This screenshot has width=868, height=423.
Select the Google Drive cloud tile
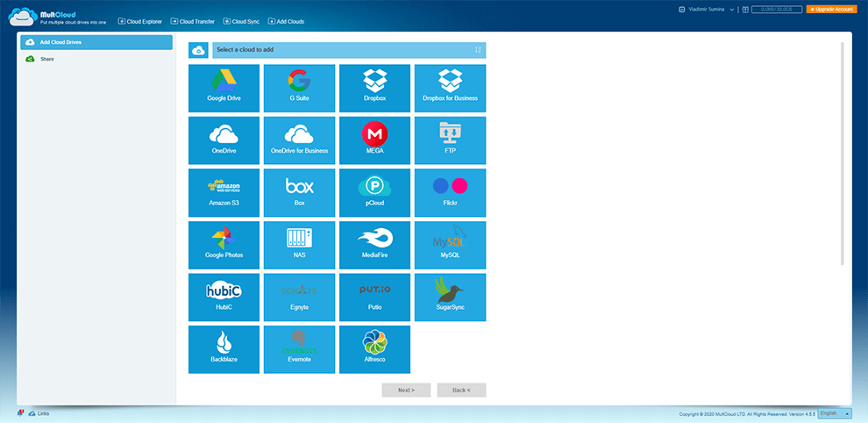click(x=224, y=88)
